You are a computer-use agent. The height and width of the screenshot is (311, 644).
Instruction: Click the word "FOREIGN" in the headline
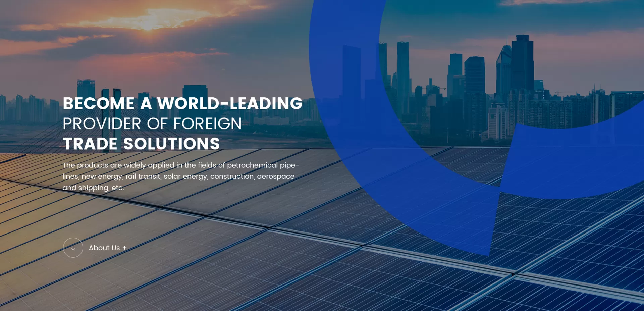[x=207, y=124]
